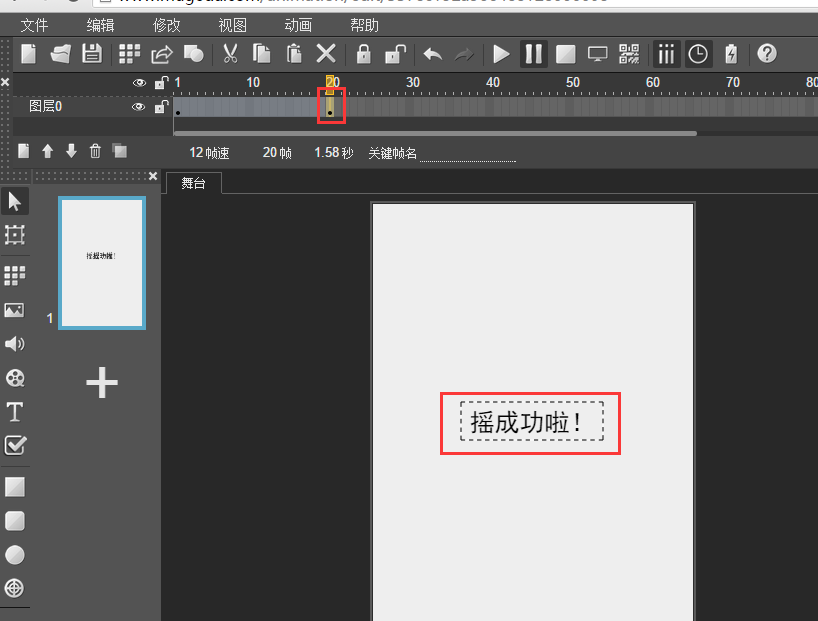Select the Ellipse shape tool
Viewport: 818px width, 621px height.
click(15, 555)
